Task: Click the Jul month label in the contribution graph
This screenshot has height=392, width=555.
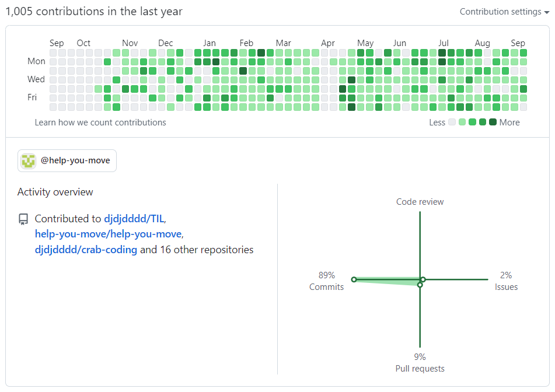Action: [444, 43]
